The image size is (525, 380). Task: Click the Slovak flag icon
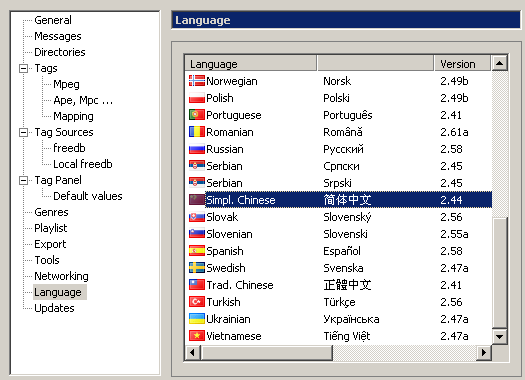(x=197, y=217)
